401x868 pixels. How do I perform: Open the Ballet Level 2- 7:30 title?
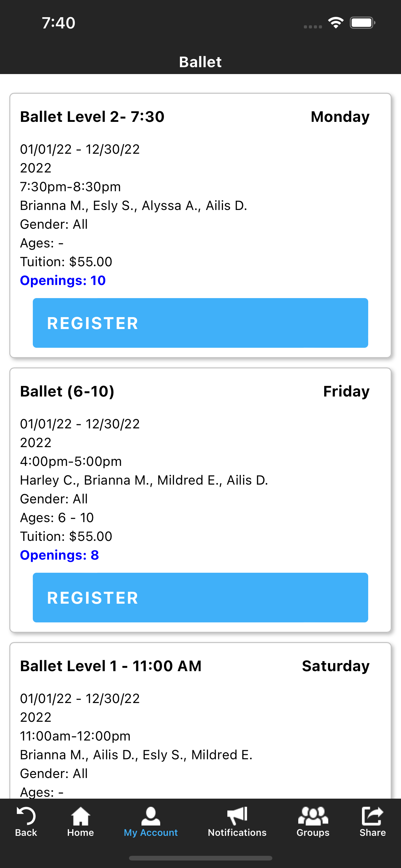coord(92,117)
